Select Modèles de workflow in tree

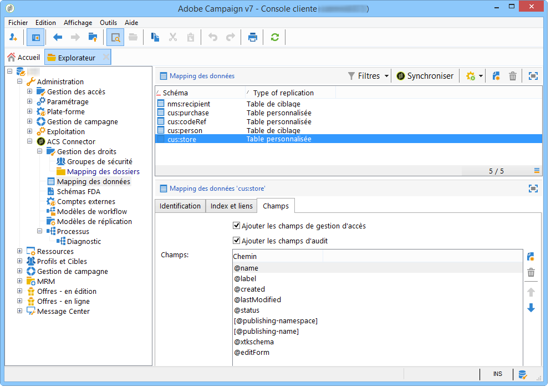[x=92, y=211]
